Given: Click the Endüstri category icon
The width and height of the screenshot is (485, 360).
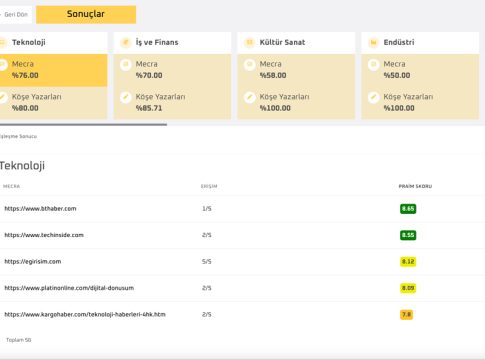Looking at the screenshot, I should (373, 42).
